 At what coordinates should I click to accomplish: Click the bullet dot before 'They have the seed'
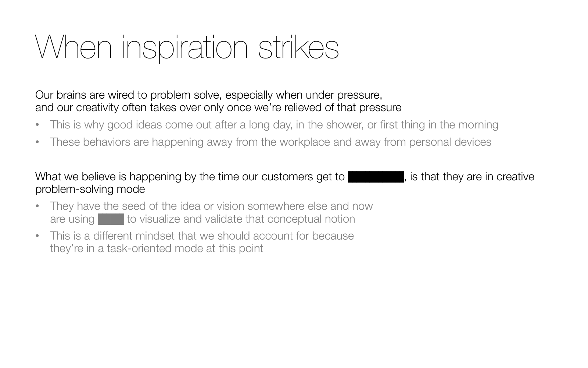pos(37,206)
